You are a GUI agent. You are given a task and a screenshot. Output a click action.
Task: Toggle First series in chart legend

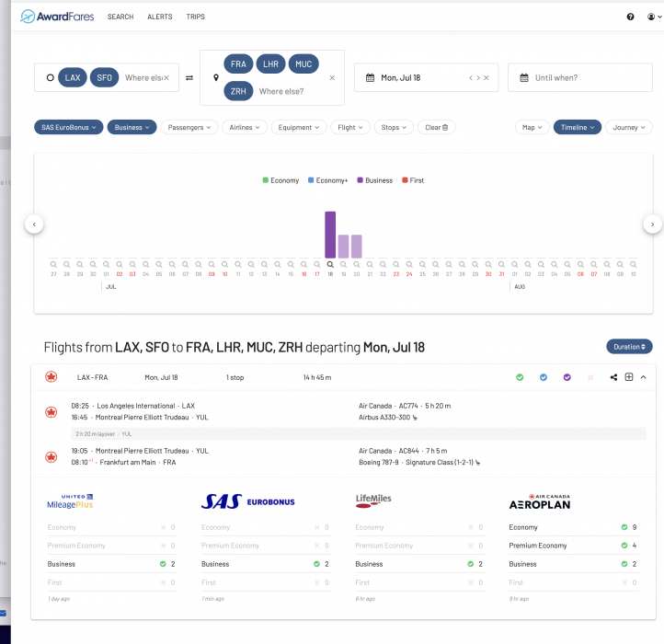coord(412,180)
